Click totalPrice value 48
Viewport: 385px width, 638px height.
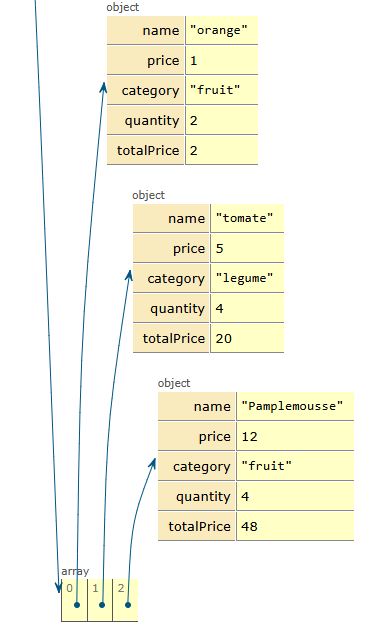click(x=295, y=527)
